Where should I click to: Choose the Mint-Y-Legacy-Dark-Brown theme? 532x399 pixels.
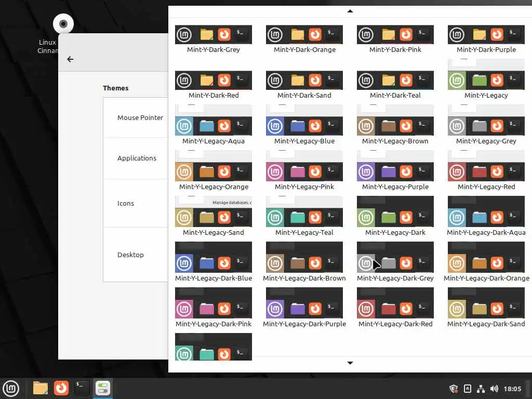point(304,257)
